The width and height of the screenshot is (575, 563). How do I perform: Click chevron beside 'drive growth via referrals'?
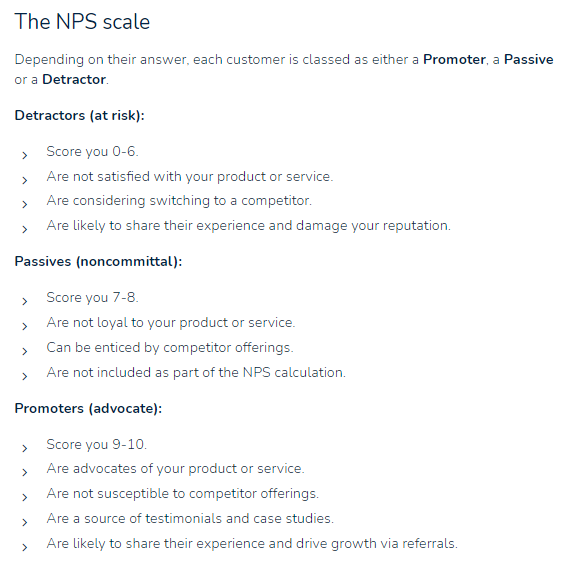tap(25, 548)
